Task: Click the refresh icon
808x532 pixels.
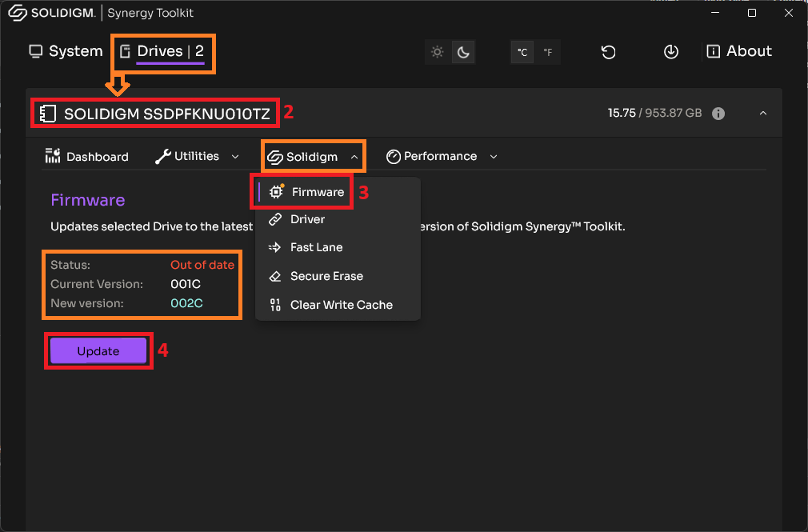Action: tap(609, 51)
